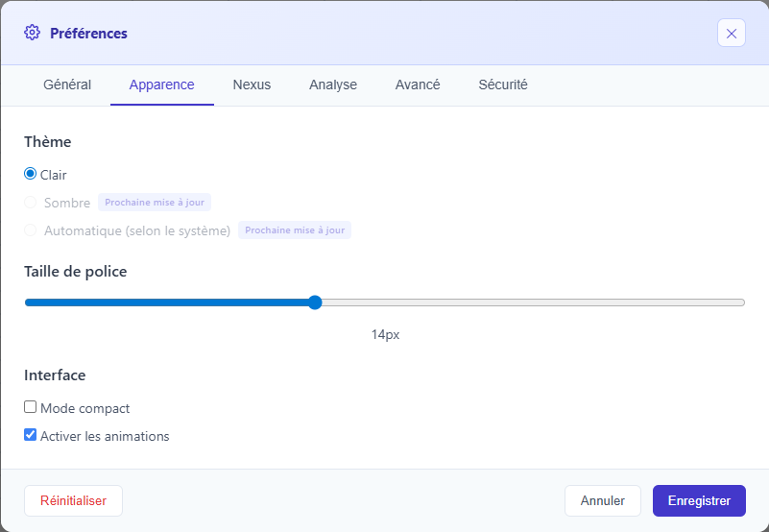Close the Préférences dialog with the X
This screenshot has height=532, width=769.
pyautogui.click(x=731, y=34)
